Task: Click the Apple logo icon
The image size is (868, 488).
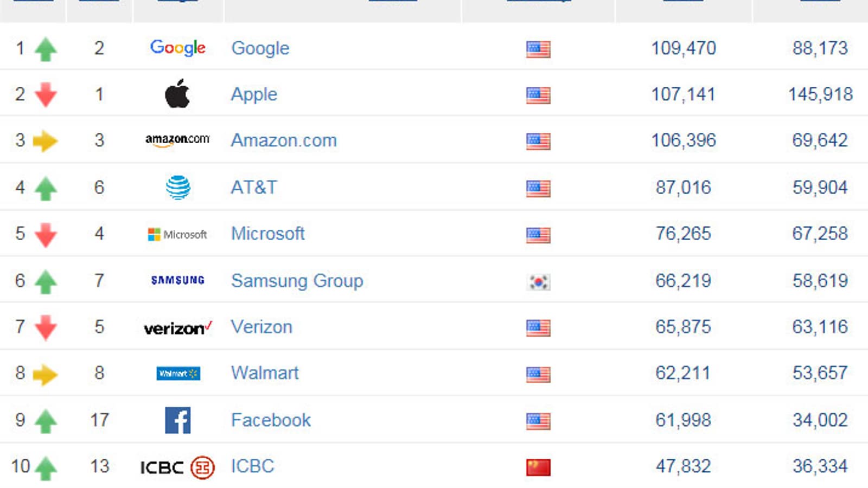Action: coord(177,94)
